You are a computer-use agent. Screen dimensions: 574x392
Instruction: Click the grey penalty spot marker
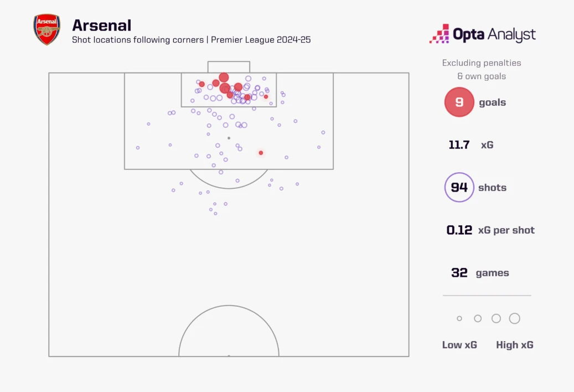click(229, 138)
